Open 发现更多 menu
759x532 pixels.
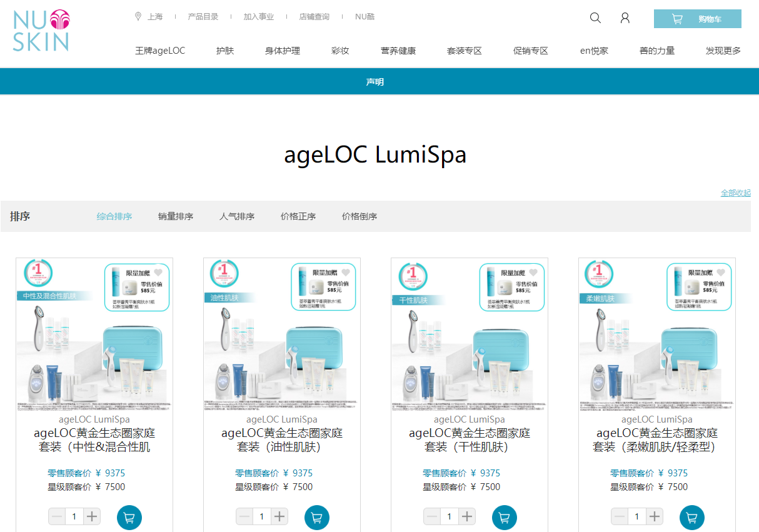coord(723,51)
